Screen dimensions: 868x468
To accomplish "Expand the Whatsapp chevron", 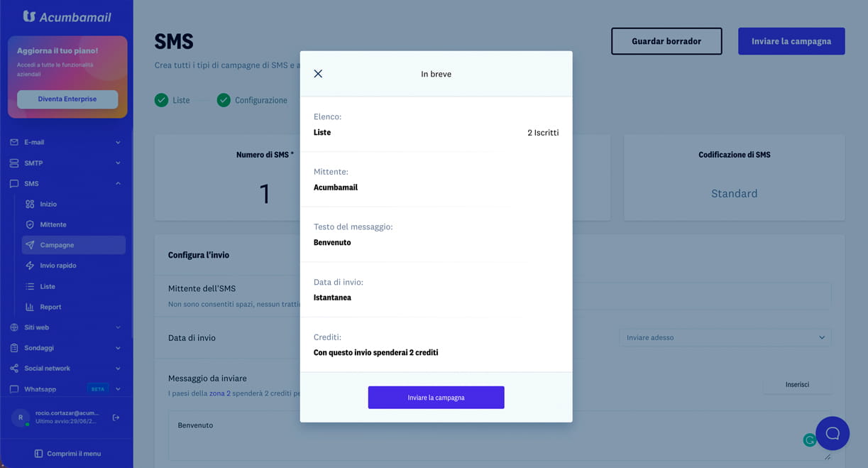I will [x=118, y=389].
